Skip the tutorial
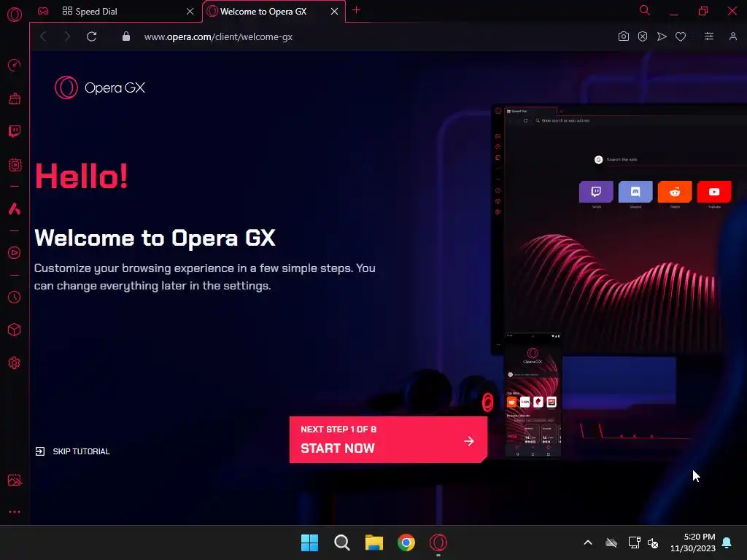 (x=72, y=451)
